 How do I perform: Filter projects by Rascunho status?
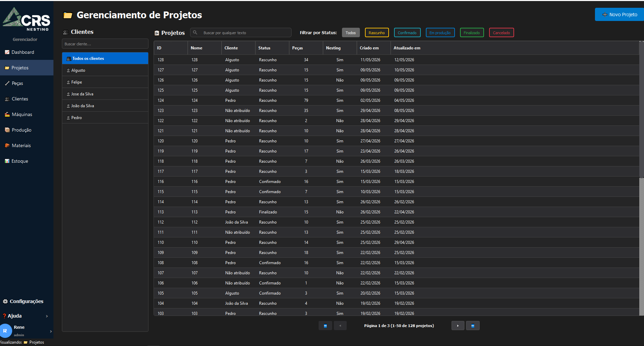pos(377,33)
